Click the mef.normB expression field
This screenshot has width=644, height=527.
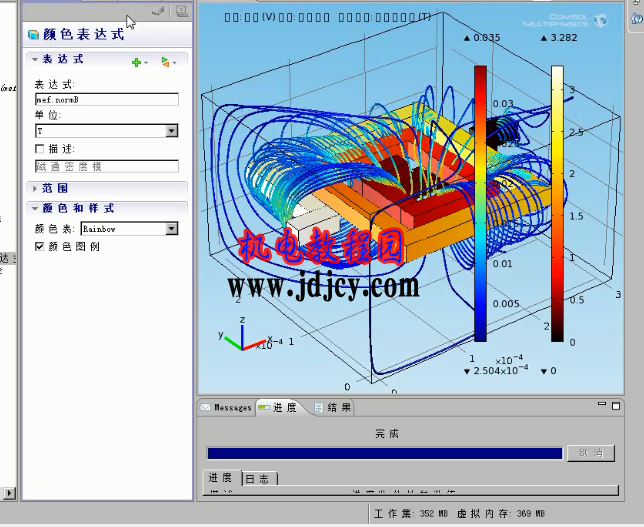[x=107, y=99]
